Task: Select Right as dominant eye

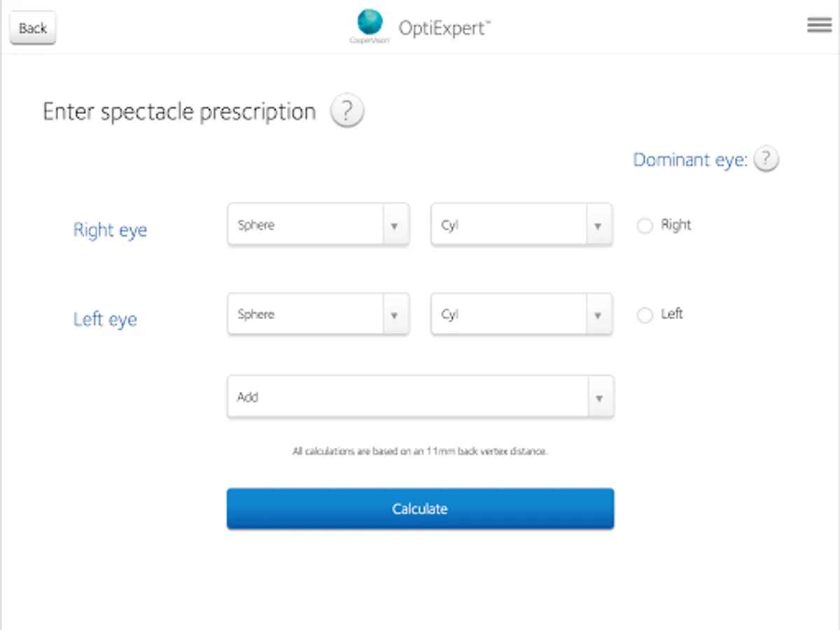Action: (645, 225)
